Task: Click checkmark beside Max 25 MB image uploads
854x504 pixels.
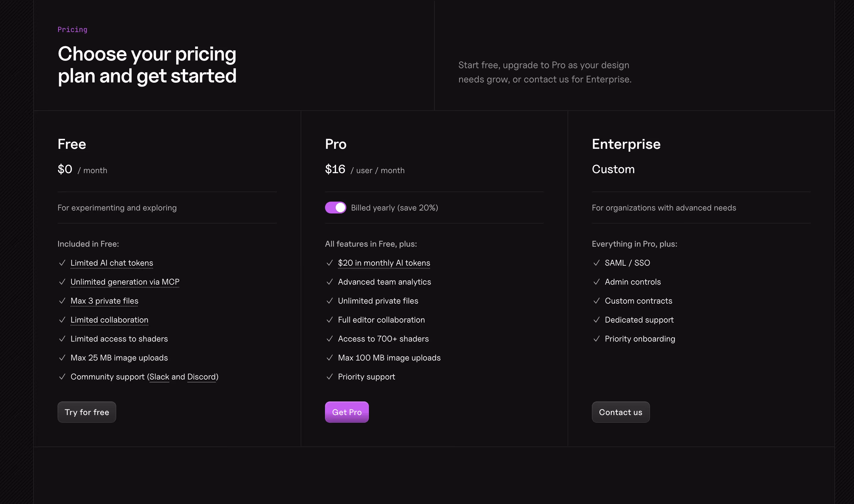Action: tap(62, 358)
